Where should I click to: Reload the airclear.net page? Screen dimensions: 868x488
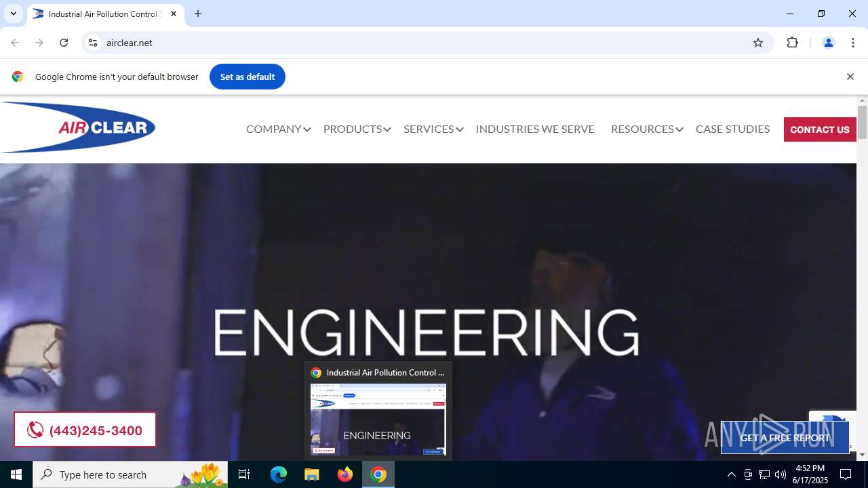[64, 43]
